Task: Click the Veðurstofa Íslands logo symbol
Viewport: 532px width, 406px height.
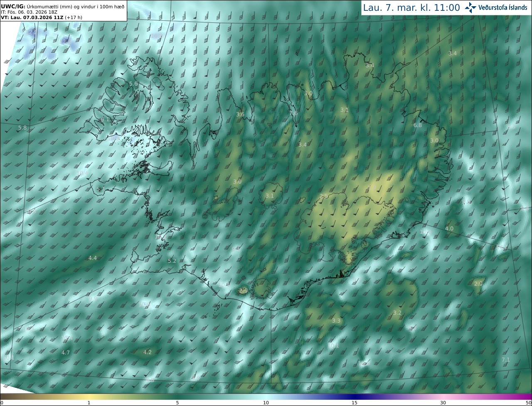Action: tap(471, 7)
